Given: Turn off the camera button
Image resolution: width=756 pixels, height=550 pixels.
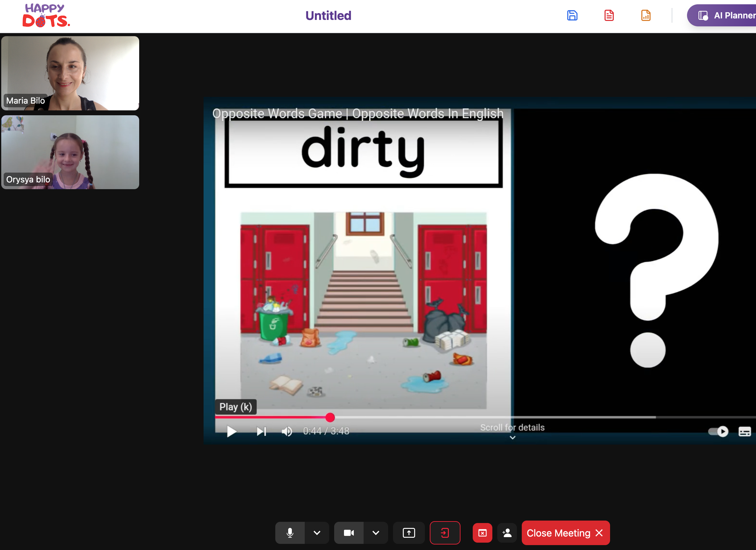Looking at the screenshot, I should [349, 533].
